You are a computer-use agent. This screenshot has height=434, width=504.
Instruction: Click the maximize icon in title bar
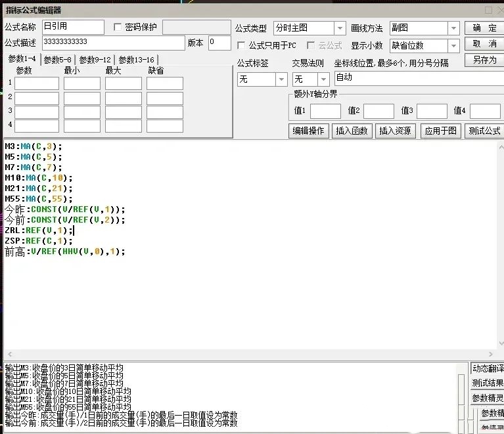[x=488, y=10]
